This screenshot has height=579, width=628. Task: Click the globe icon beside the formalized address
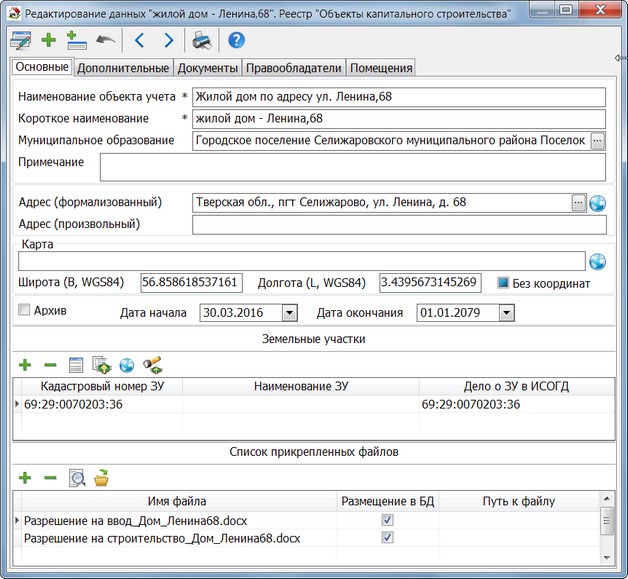click(598, 203)
